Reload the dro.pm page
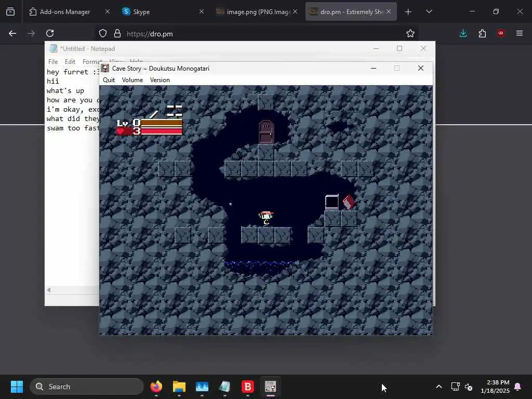Screen dimensions: 532x399 (x=50, y=33)
